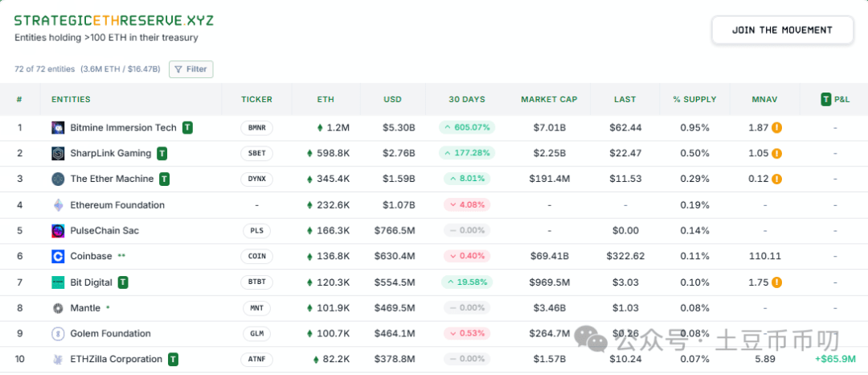Click the SharpLink Gaming logo icon
The image size is (868, 375).
[x=58, y=154]
